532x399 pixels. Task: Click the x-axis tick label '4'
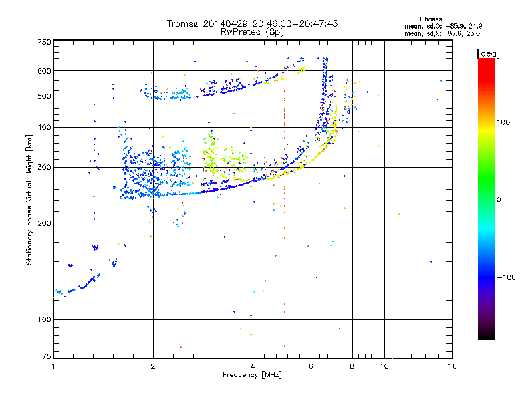coord(253,366)
